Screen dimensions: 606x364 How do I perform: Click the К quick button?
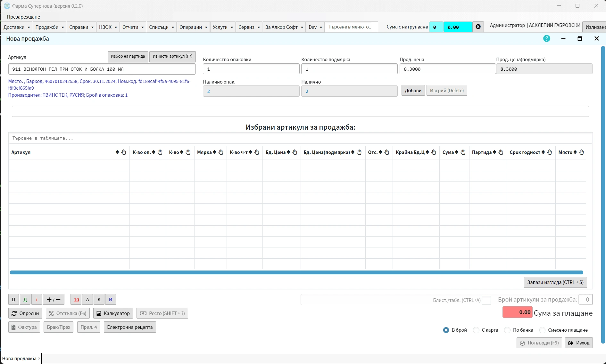click(x=99, y=300)
